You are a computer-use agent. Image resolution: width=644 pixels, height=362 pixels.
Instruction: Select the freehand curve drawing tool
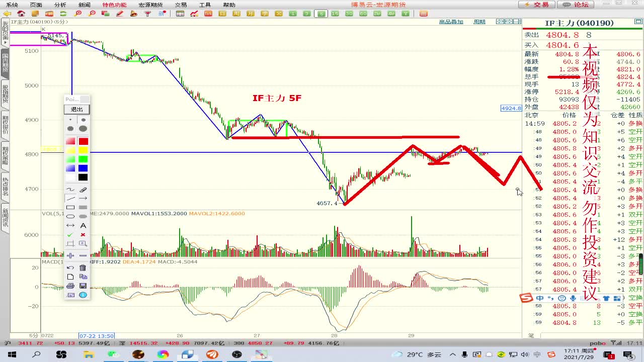[x=70, y=190]
